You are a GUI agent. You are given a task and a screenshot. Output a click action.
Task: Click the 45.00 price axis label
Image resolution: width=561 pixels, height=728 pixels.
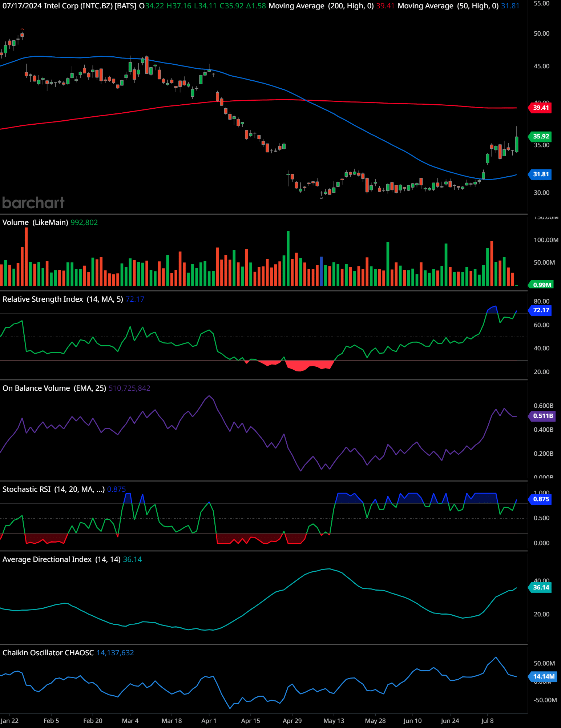click(541, 66)
